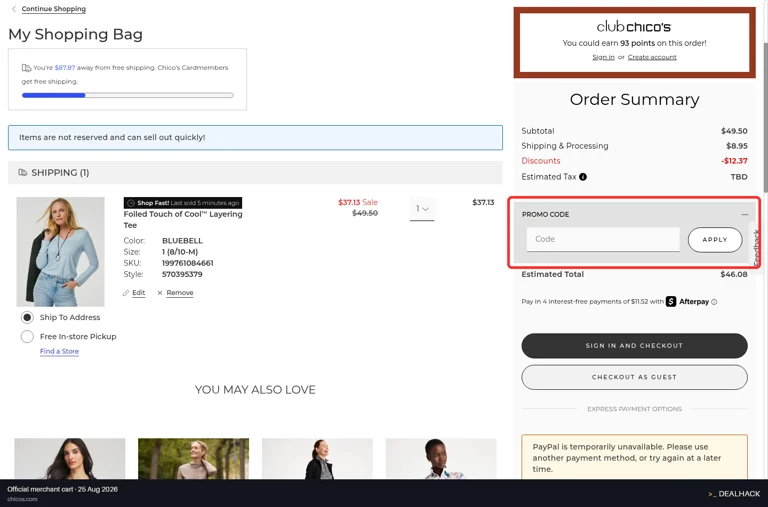Click Checkout as Guest
Viewport: 768px width, 507px height.
[634, 377]
